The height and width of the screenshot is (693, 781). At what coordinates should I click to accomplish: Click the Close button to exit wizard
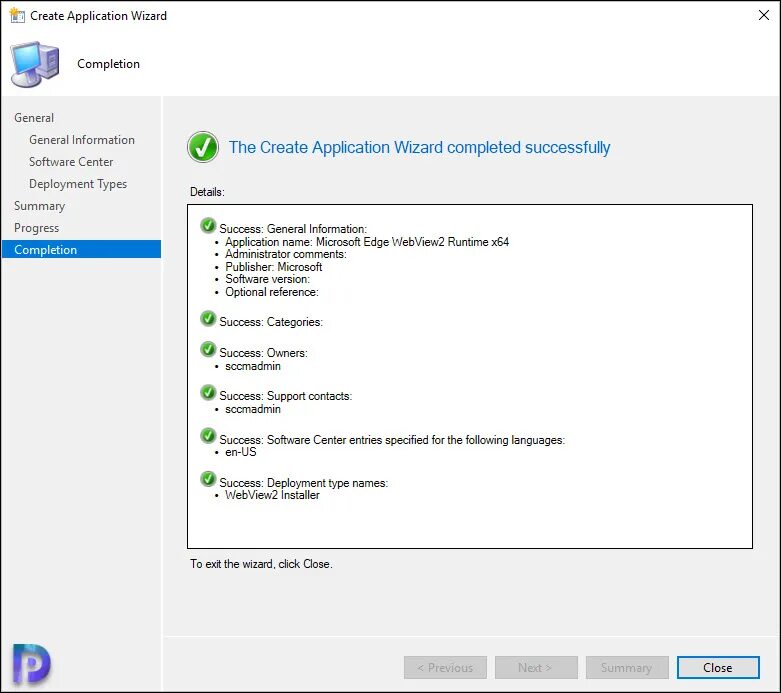coord(718,668)
